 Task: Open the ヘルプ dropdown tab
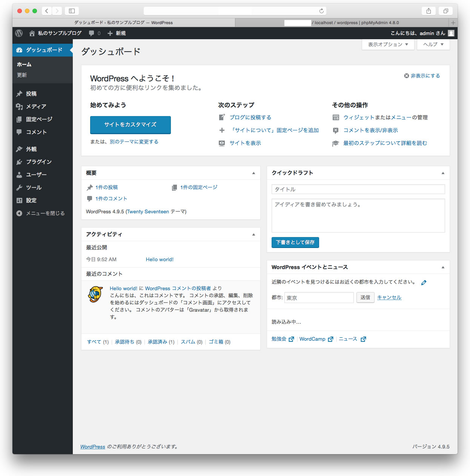[x=433, y=44]
